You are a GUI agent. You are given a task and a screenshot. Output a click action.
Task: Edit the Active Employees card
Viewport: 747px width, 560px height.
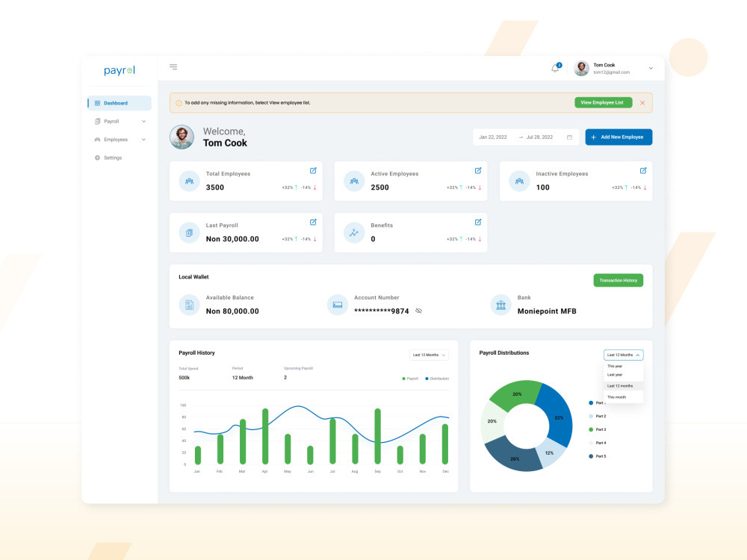pos(478,170)
